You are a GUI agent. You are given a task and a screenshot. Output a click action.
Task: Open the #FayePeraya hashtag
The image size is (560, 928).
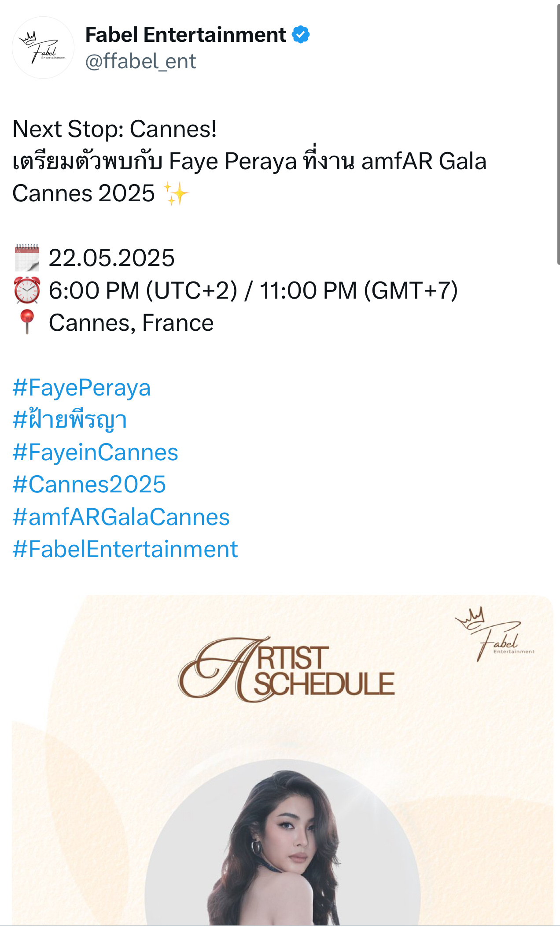82,388
